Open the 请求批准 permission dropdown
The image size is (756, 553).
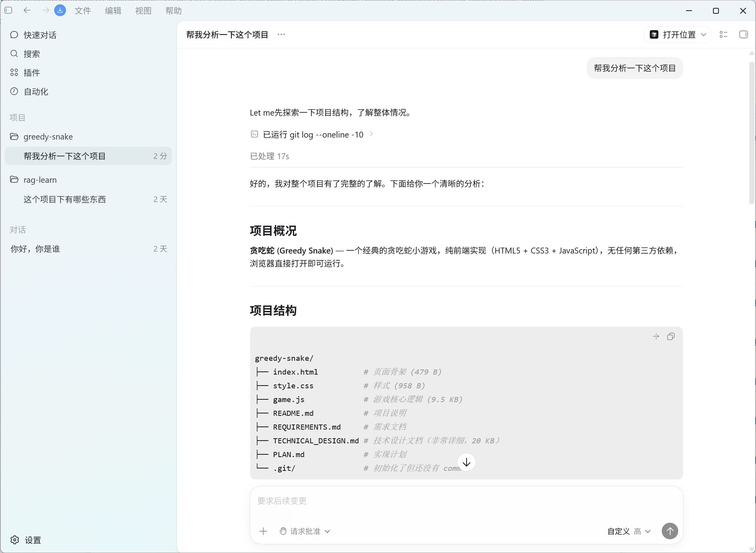[x=305, y=531]
